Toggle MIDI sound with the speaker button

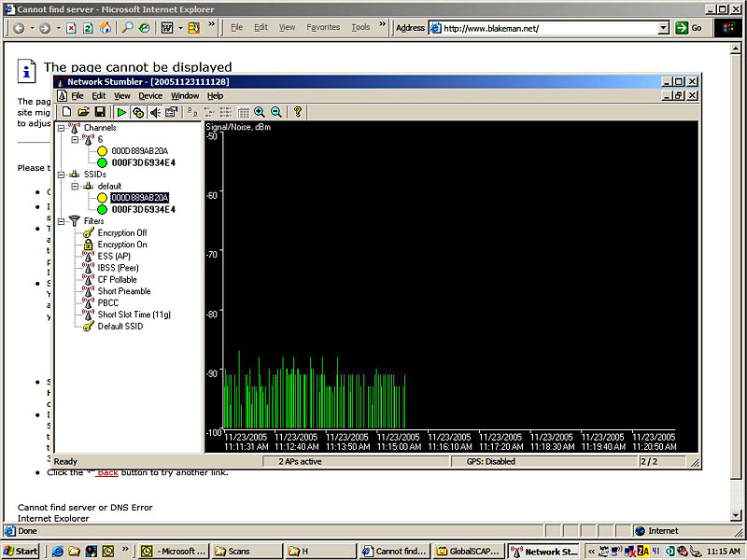[154, 112]
